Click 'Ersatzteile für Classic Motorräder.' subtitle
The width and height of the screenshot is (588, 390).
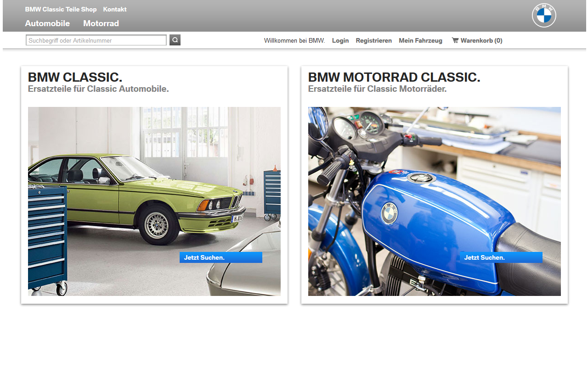377,89
